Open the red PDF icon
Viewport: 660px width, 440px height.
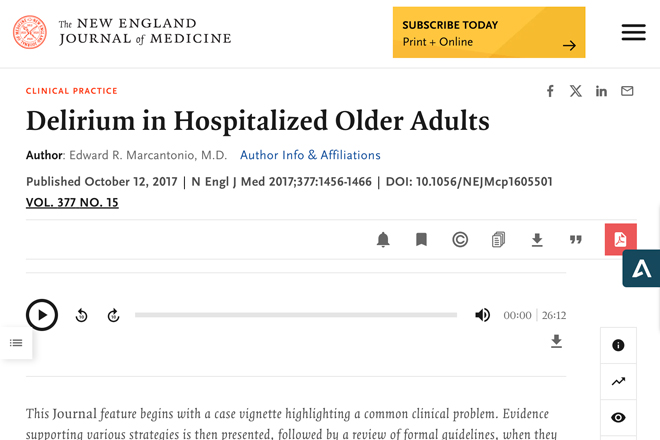tap(620, 240)
